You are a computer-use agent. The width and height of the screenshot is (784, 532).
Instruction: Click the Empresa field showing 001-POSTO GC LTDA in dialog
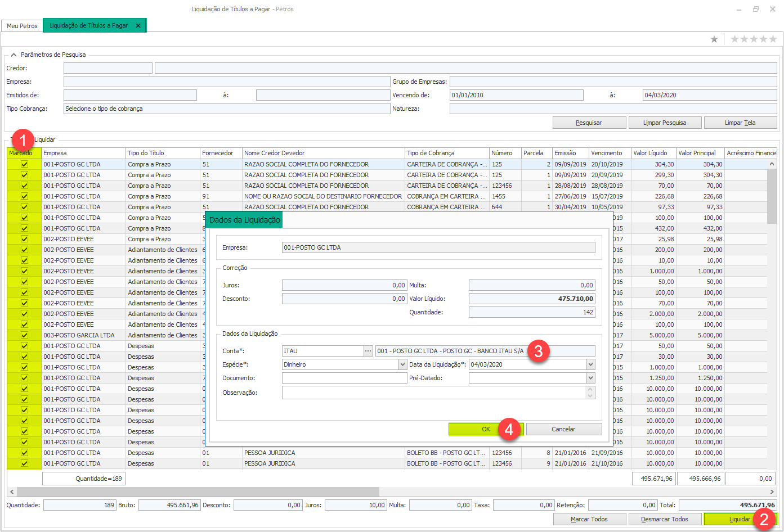(x=438, y=247)
